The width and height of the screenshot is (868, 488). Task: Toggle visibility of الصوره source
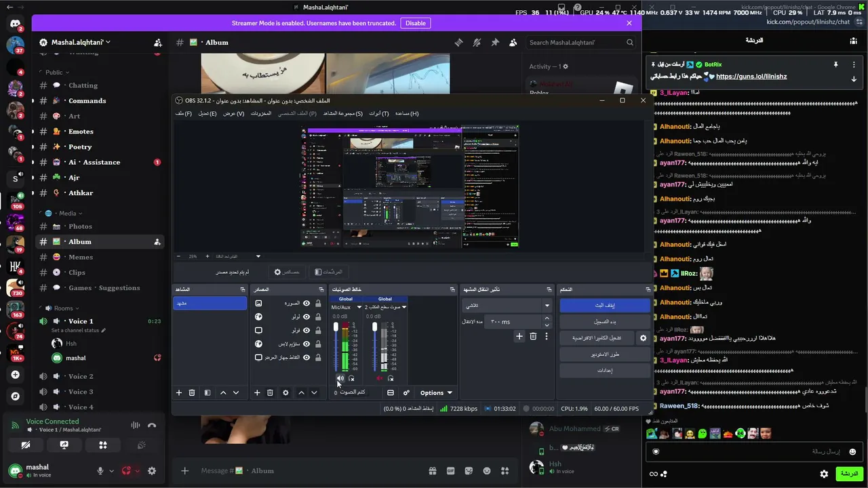pos(307,303)
